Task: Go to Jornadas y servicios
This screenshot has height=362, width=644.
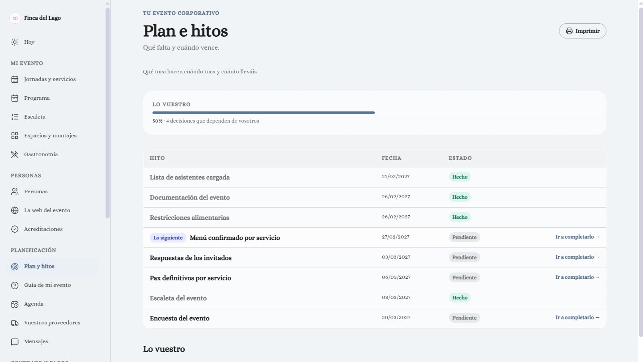Action: coord(53,79)
